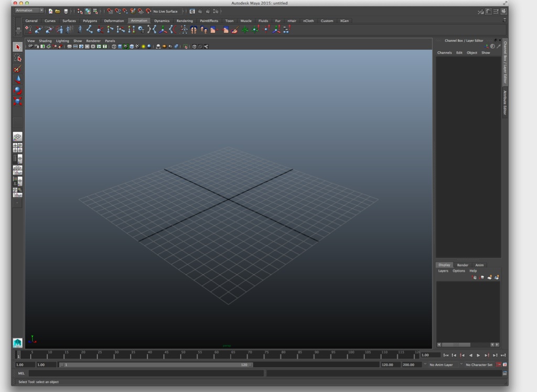The width and height of the screenshot is (537, 392).
Task: Toggle auto keyframe button
Action: pos(498,364)
